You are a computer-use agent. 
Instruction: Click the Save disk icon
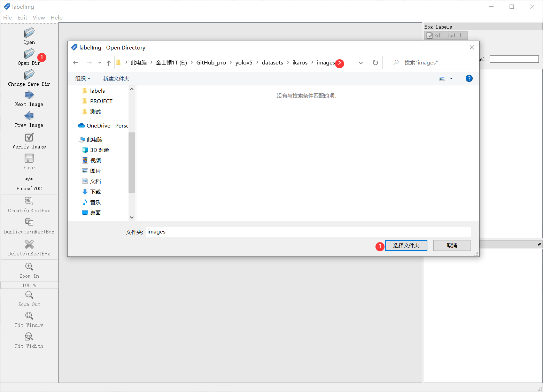point(29,158)
